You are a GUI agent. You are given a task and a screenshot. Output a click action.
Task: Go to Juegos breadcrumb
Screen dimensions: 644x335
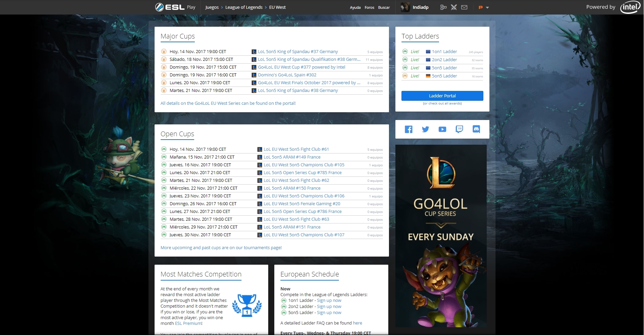(212, 7)
